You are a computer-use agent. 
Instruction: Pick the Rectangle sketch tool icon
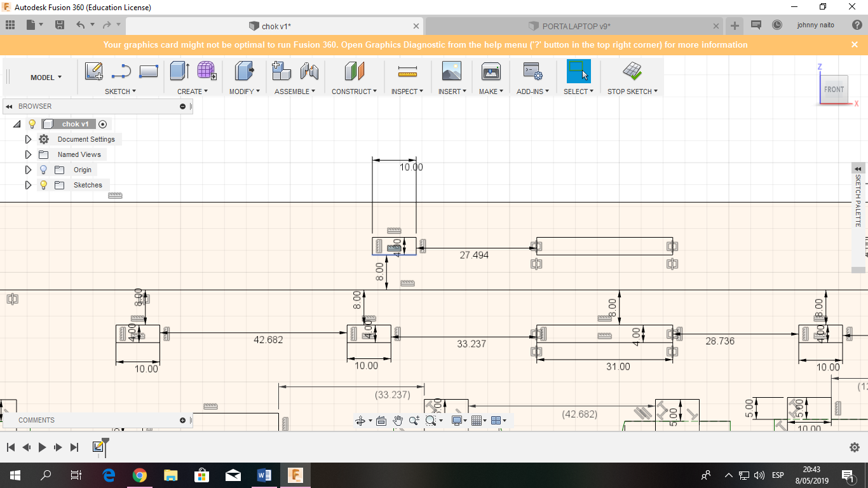pyautogui.click(x=148, y=71)
